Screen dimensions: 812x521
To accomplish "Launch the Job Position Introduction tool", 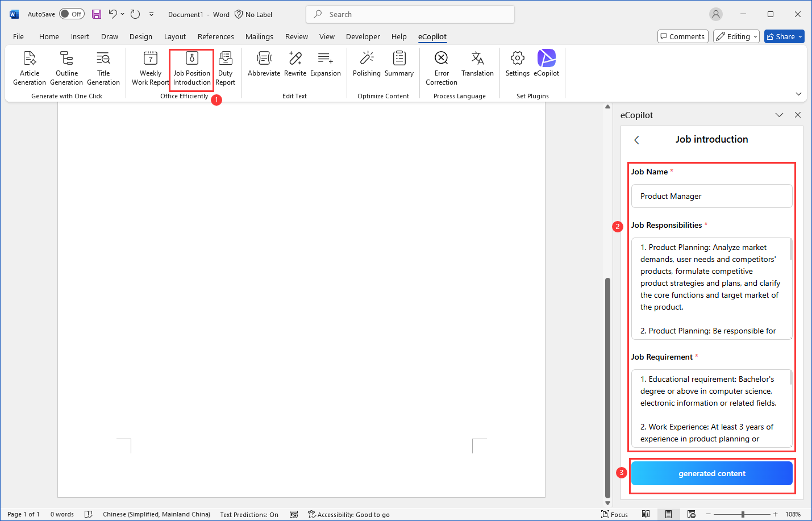I will (x=191, y=68).
